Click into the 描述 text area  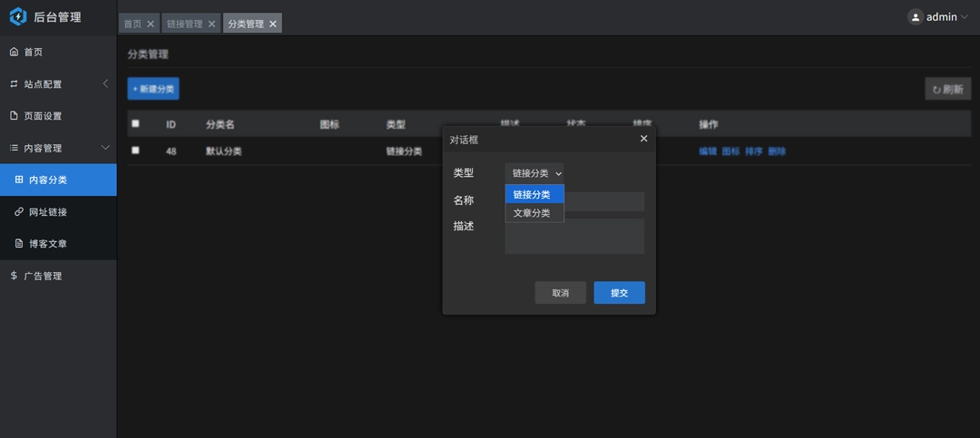coord(574,236)
